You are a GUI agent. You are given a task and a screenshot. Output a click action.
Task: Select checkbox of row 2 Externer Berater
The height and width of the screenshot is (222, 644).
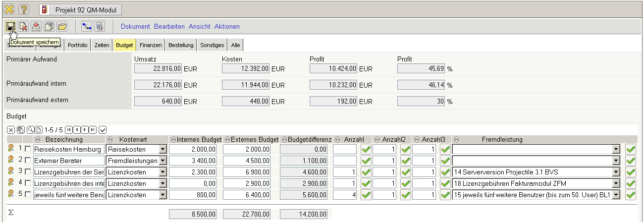[28, 161]
